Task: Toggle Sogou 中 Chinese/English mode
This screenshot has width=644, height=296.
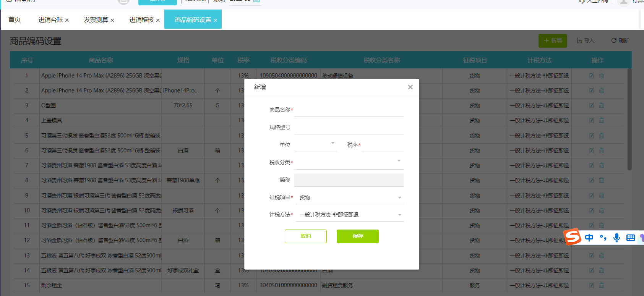Action: point(589,238)
